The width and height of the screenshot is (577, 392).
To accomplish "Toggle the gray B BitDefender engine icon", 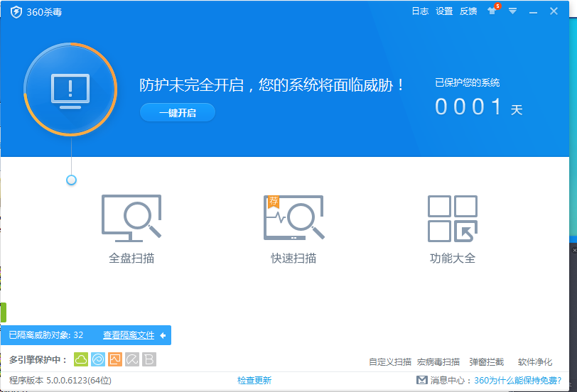I will [149, 359].
